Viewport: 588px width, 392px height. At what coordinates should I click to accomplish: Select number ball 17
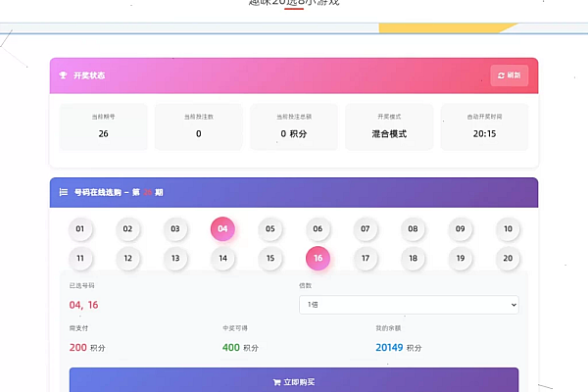coord(366,258)
